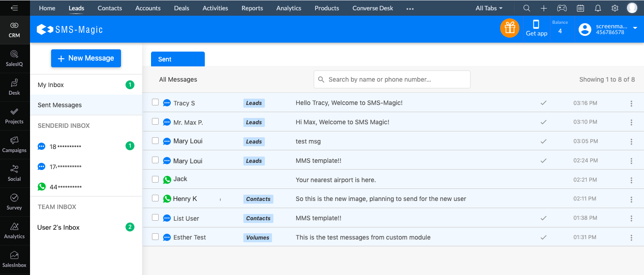
Task: Select the Campaigns icon in the left sidebar
Action: point(14,144)
